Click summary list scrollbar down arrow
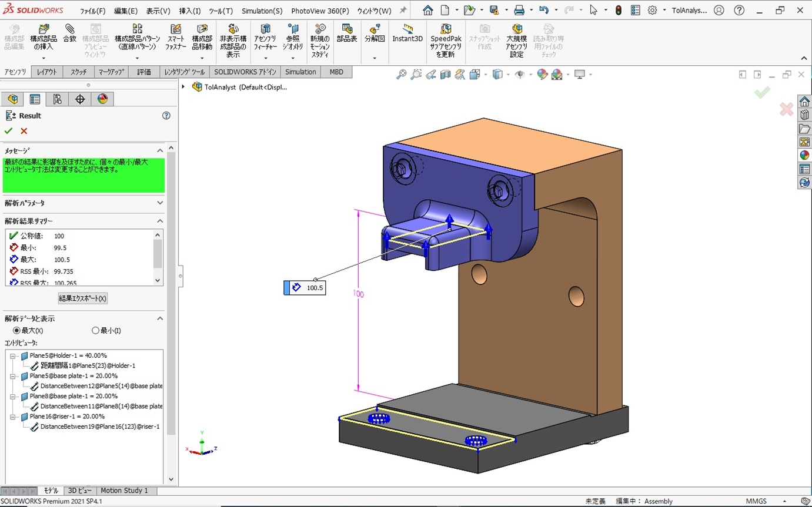Image resolution: width=812 pixels, height=507 pixels. [x=157, y=280]
